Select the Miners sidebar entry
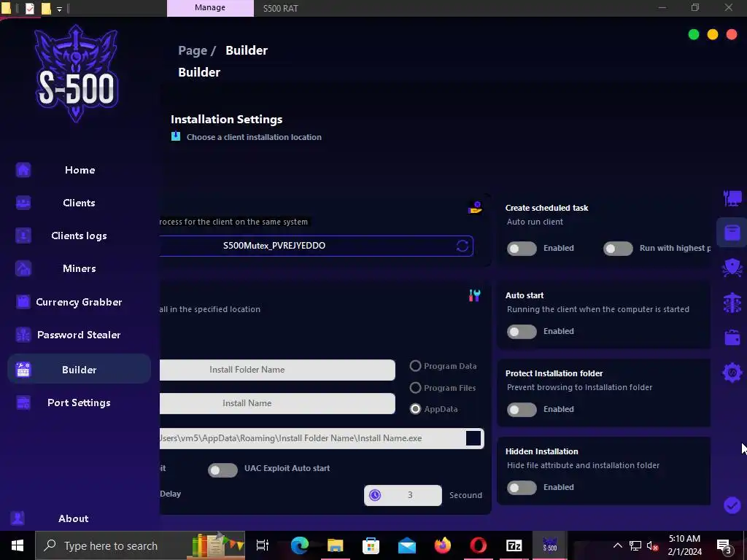The image size is (747, 560). coord(79,268)
